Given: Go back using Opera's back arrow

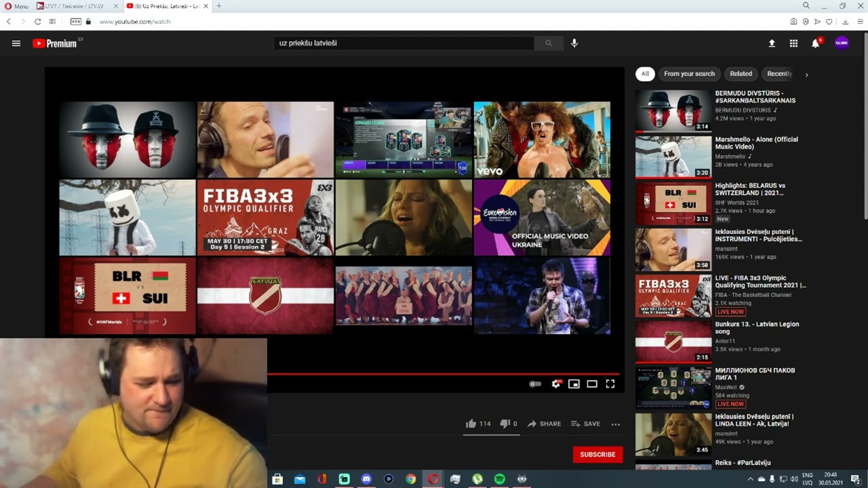Looking at the screenshot, I should (9, 22).
